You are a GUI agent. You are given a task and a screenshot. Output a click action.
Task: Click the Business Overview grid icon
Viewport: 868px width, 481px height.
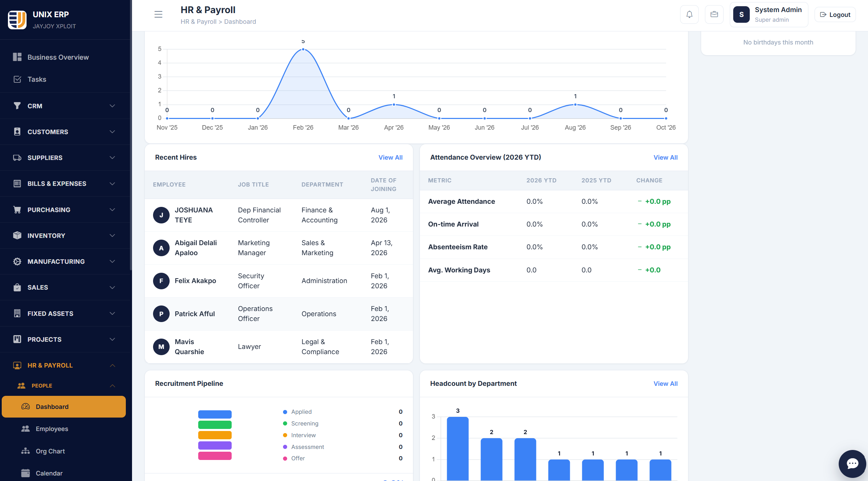[x=17, y=57]
